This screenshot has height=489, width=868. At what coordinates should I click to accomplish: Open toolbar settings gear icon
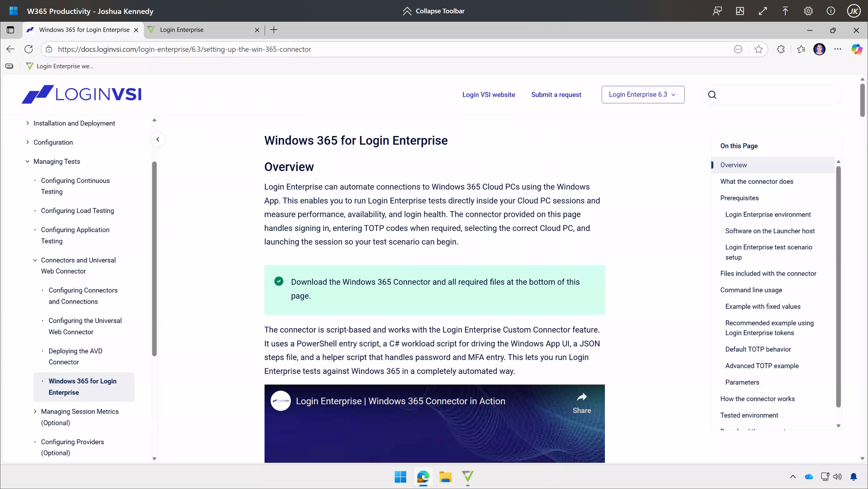[x=808, y=11]
